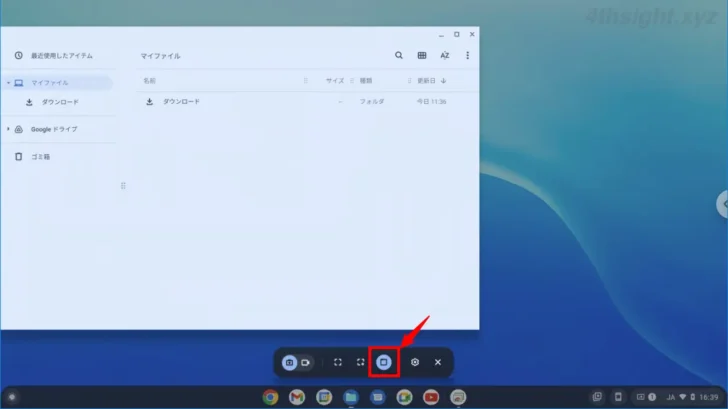728x409 pixels.
Task: Click マイファイル breadcrumb title
Action: click(161, 56)
